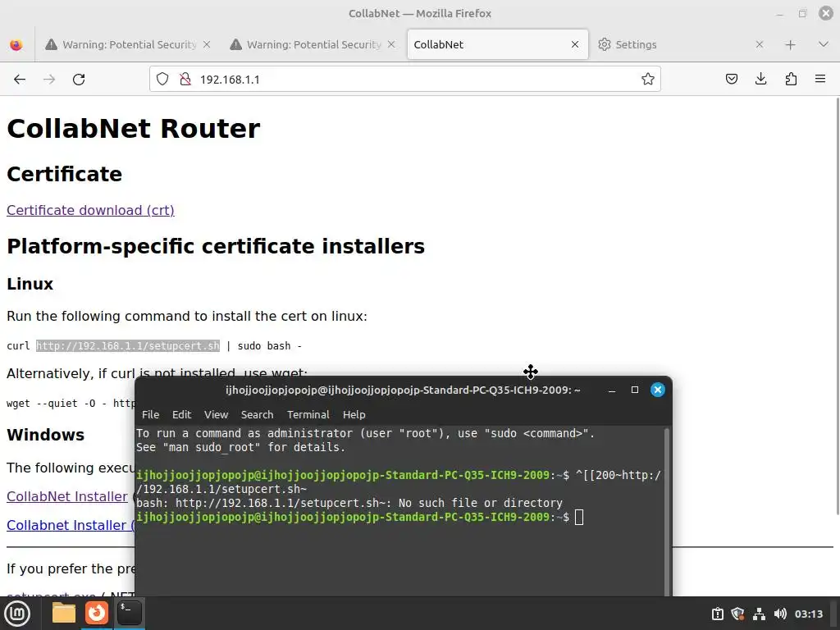Image resolution: width=840 pixels, height=630 pixels.
Task: Select the CollabNet tab
Action: tap(498, 44)
